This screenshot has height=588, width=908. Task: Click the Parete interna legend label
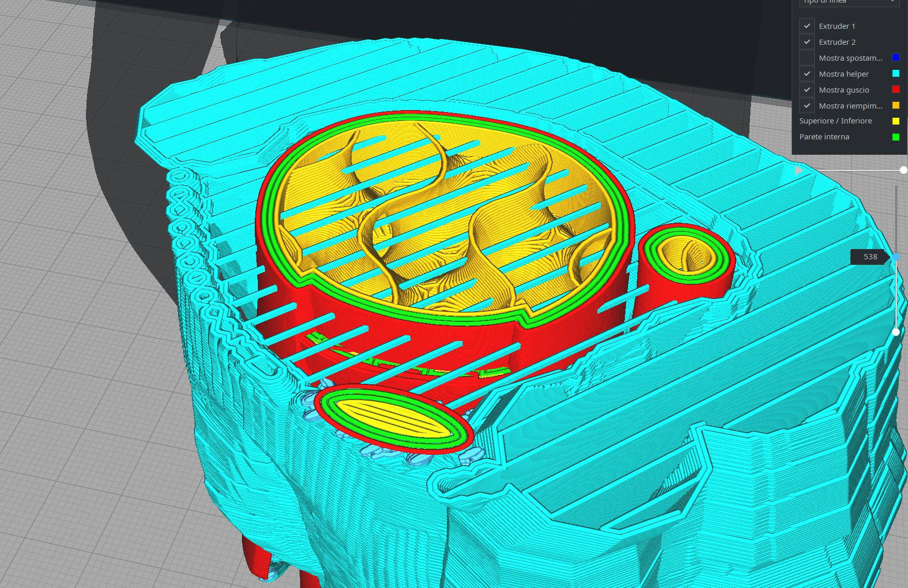tap(824, 137)
